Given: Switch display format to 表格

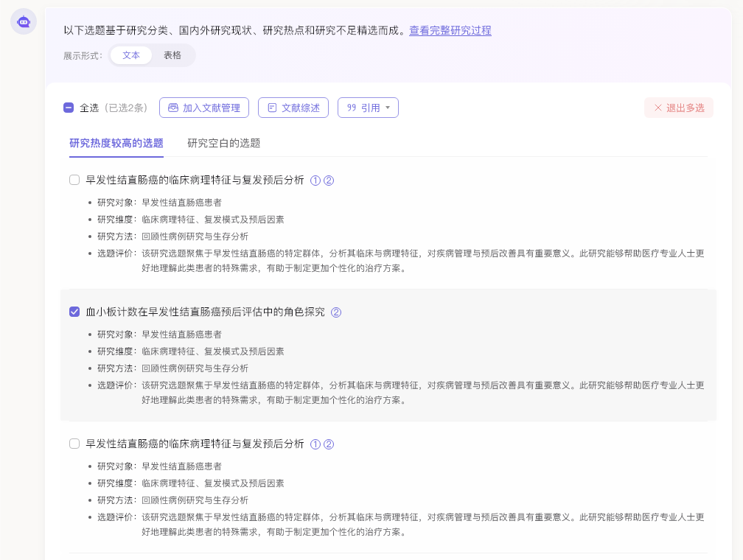Looking at the screenshot, I should 172,55.
